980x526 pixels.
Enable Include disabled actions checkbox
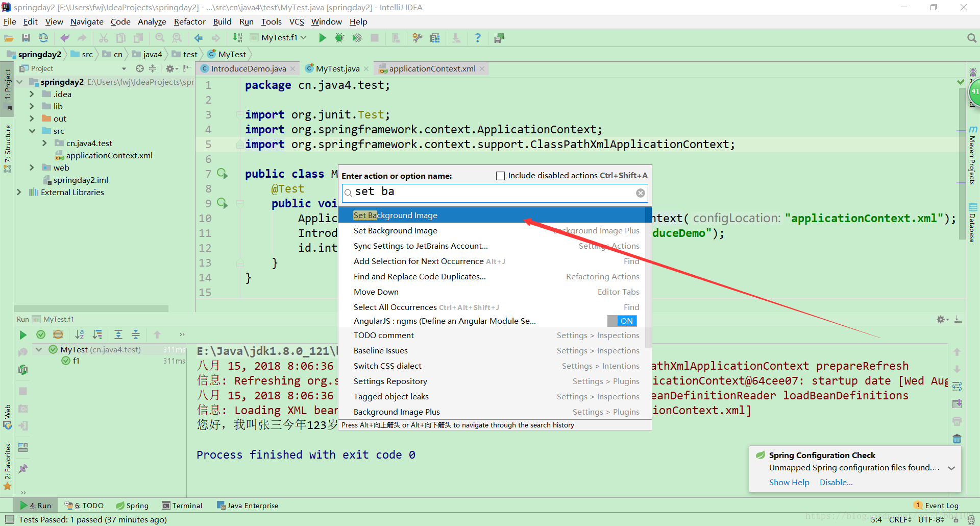click(501, 176)
